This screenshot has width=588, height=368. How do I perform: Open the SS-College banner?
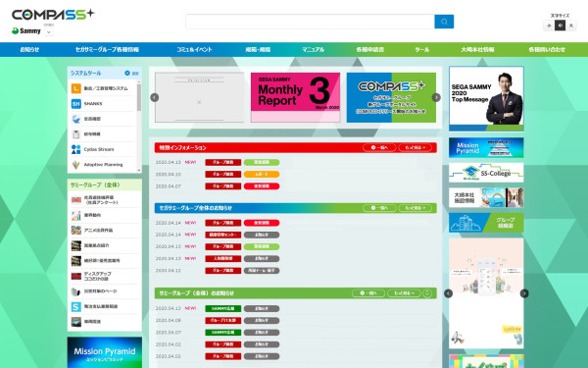486,173
